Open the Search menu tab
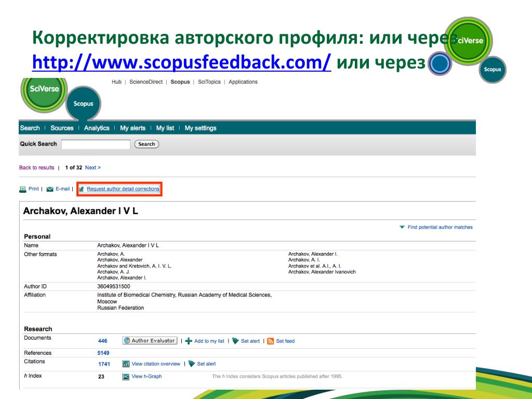 click(30, 128)
